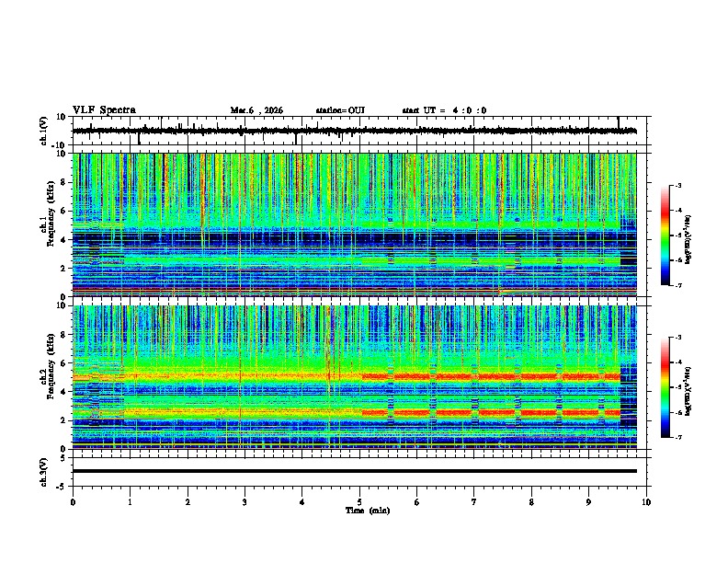Click the "6" kHz tick on ch.1 frequency axis
This screenshot has width=728, height=563.
64,211
